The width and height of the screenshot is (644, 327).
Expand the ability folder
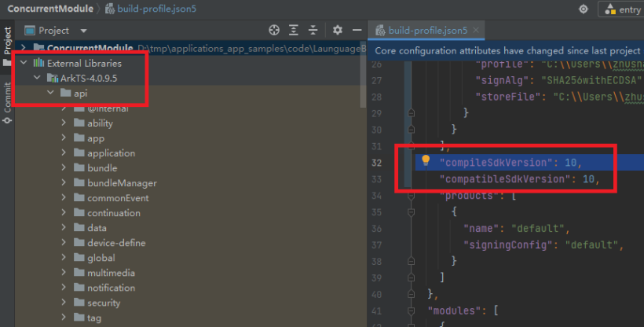(x=64, y=123)
